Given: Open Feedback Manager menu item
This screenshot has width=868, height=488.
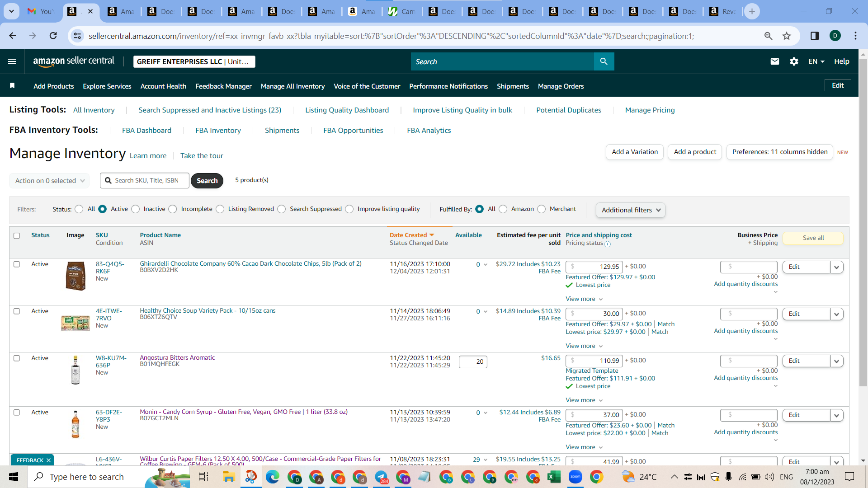Looking at the screenshot, I should 223,86.
